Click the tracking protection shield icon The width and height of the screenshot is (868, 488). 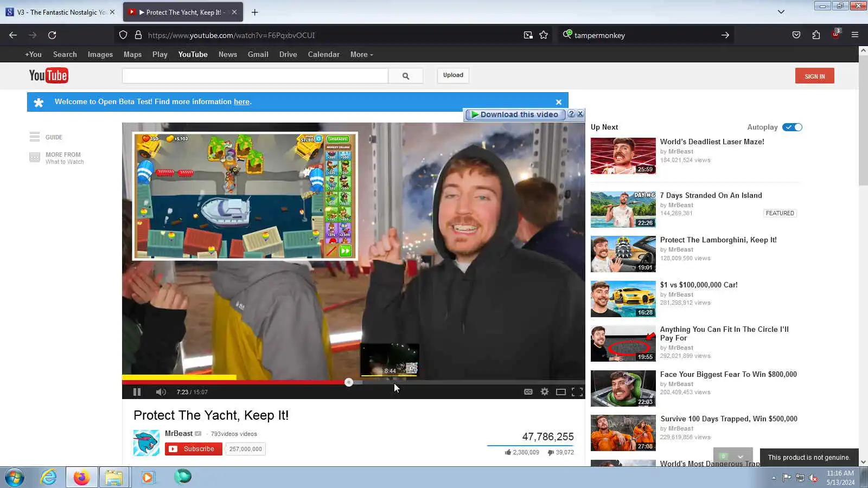123,35
